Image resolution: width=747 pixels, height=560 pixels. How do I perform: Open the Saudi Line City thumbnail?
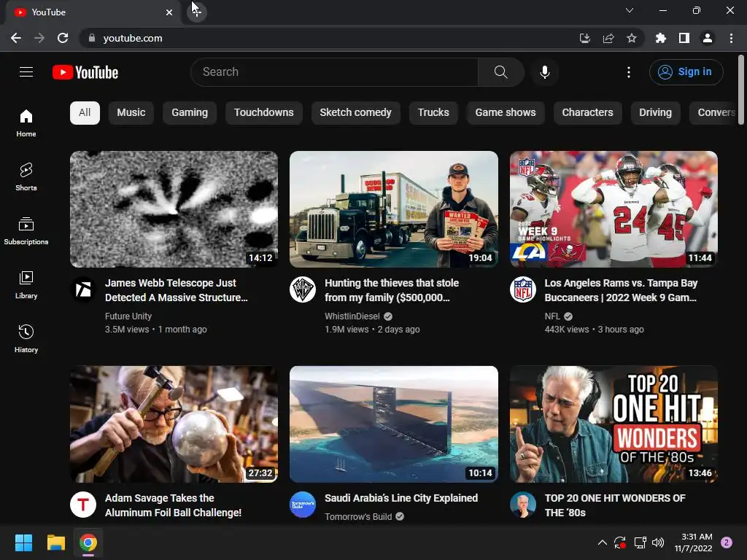(x=394, y=424)
